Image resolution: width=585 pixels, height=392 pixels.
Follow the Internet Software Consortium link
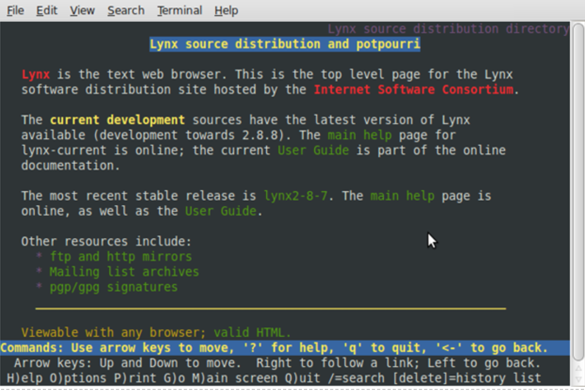tap(413, 89)
